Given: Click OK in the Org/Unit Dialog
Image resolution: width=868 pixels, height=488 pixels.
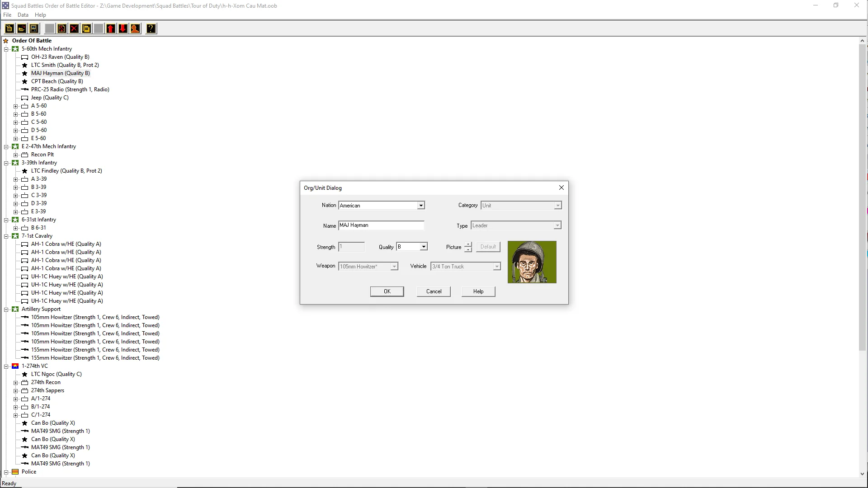Looking at the screenshot, I should 387,291.
